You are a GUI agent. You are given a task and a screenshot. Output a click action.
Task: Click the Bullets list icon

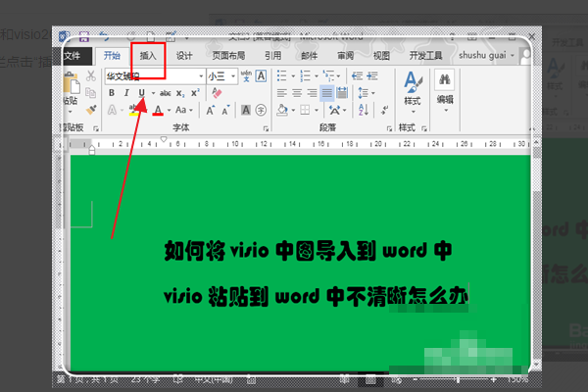coord(282,75)
